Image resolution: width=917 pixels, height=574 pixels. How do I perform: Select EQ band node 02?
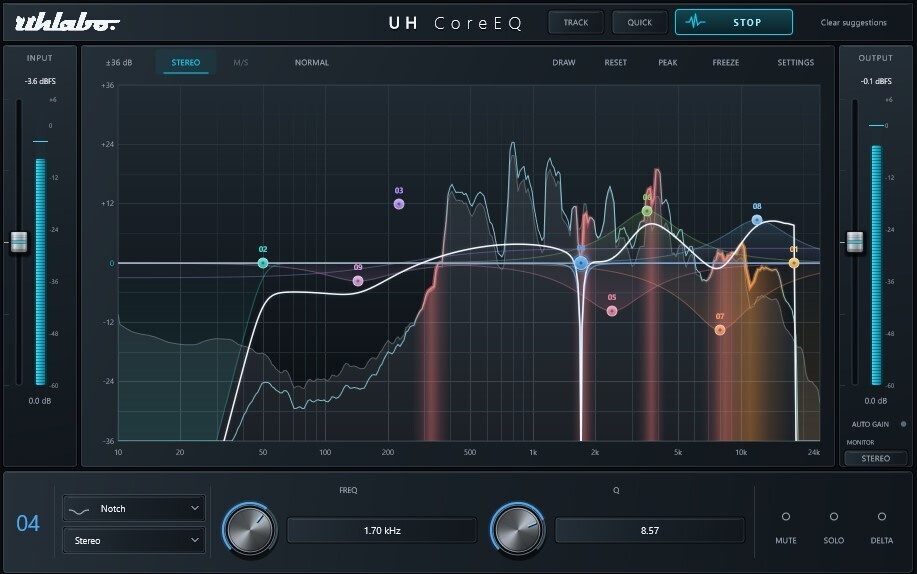point(263,263)
